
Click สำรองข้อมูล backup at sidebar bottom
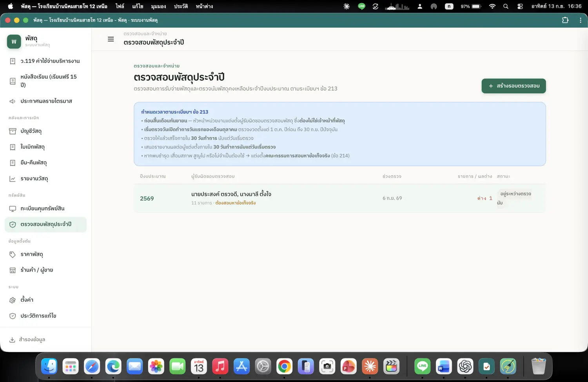click(x=45, y=340)
